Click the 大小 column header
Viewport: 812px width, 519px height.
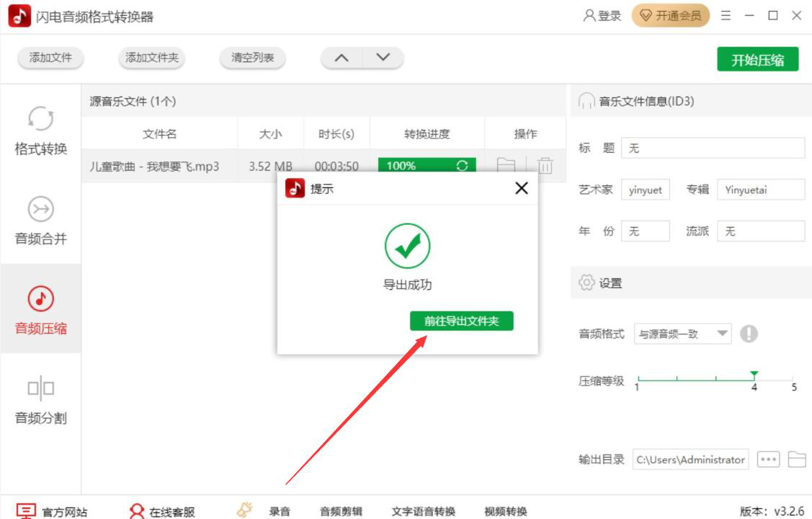pyautogui.click(x=270, y=134)
